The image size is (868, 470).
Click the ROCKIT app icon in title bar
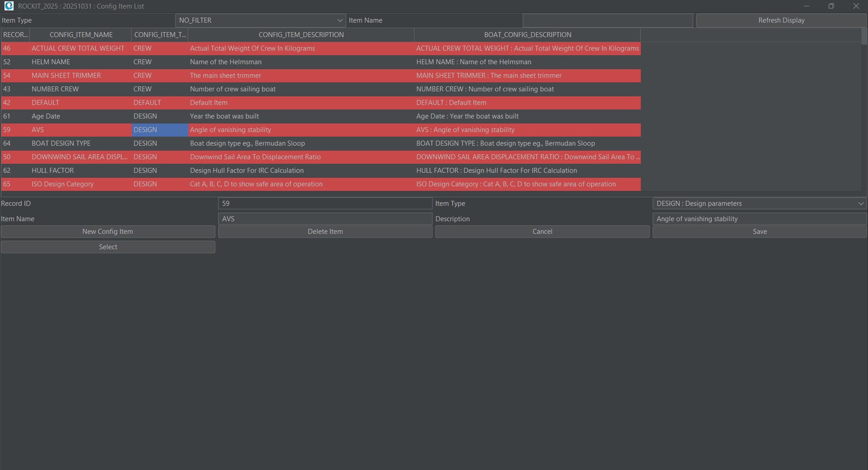tap(9, 6)
